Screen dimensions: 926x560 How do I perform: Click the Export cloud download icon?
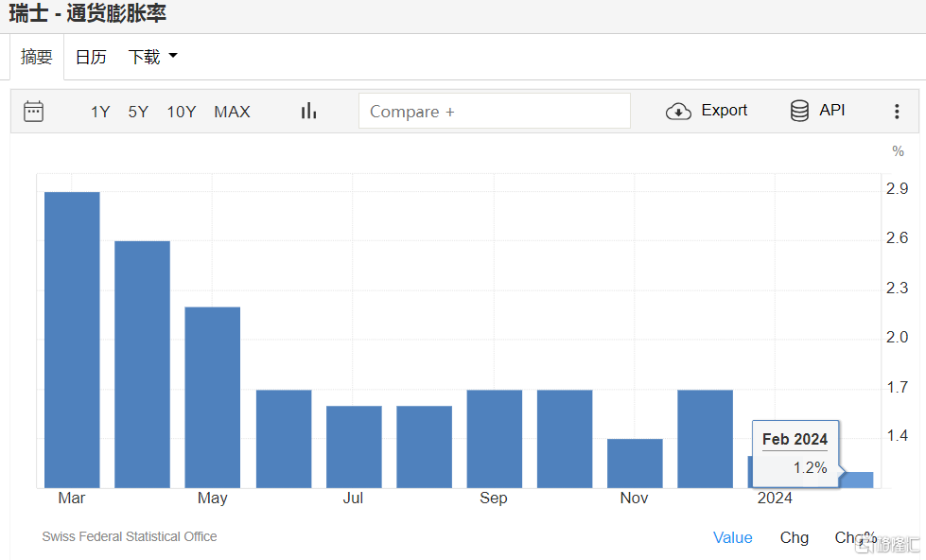678,112
